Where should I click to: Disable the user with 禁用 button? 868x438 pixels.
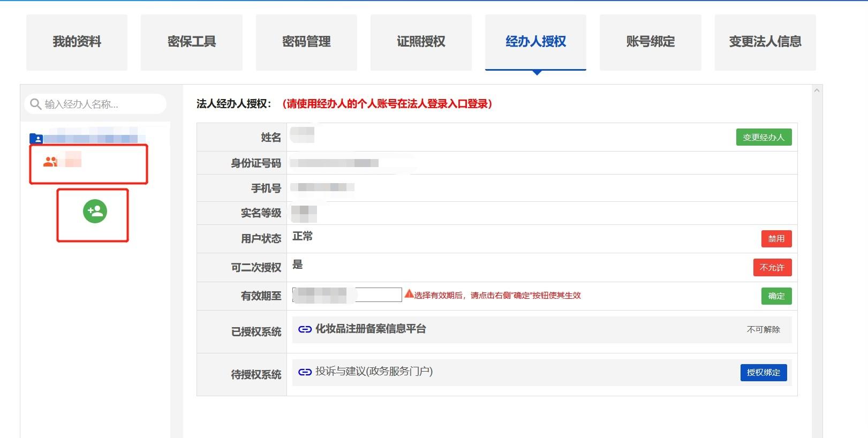(776, 239)
